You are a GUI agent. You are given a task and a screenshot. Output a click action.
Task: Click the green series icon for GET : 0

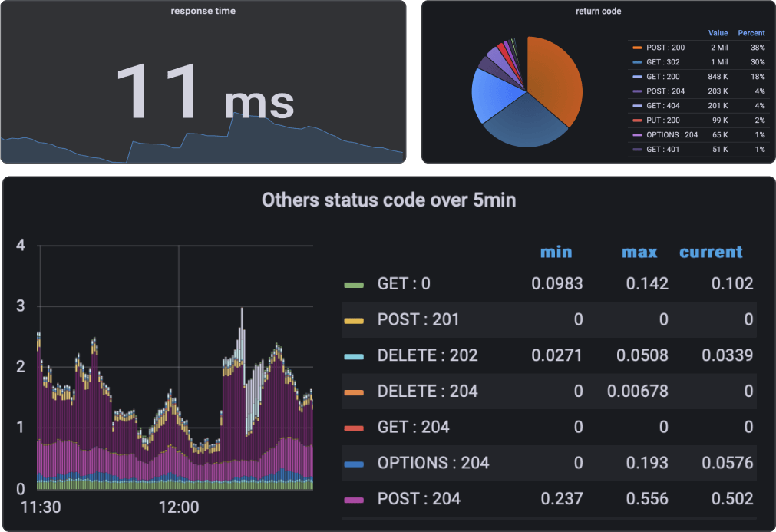(353, 283)
